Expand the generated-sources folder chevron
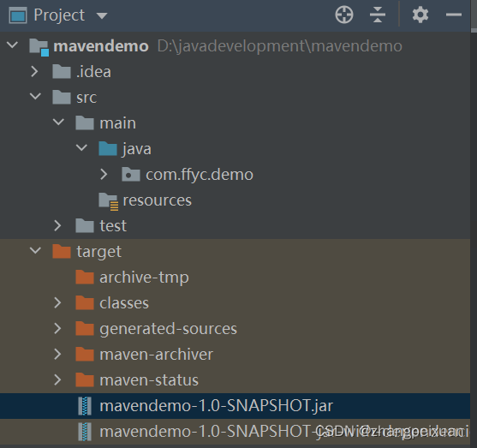 (x=57, y=328)
